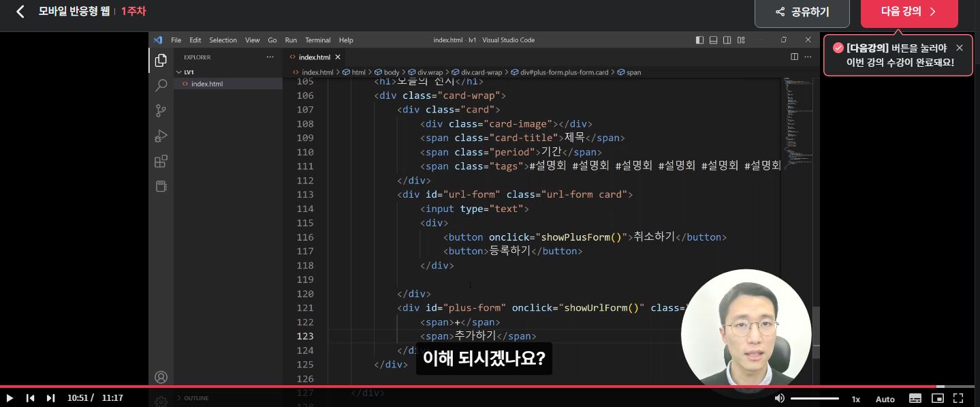This screenshot has width=980, height=407.
Task: Open the Explorer panel's three-dot menu
Action: (270, 57)
